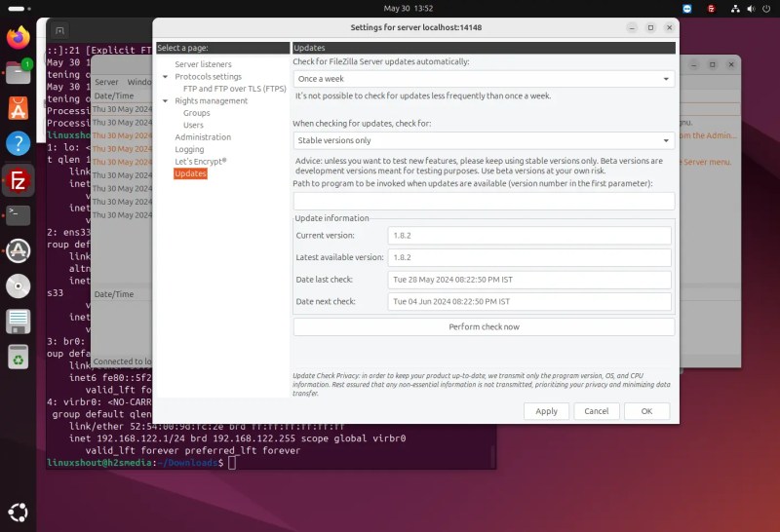780x532 pixels.
Task: Open the Administration page
Action: [x=203, y=137]
